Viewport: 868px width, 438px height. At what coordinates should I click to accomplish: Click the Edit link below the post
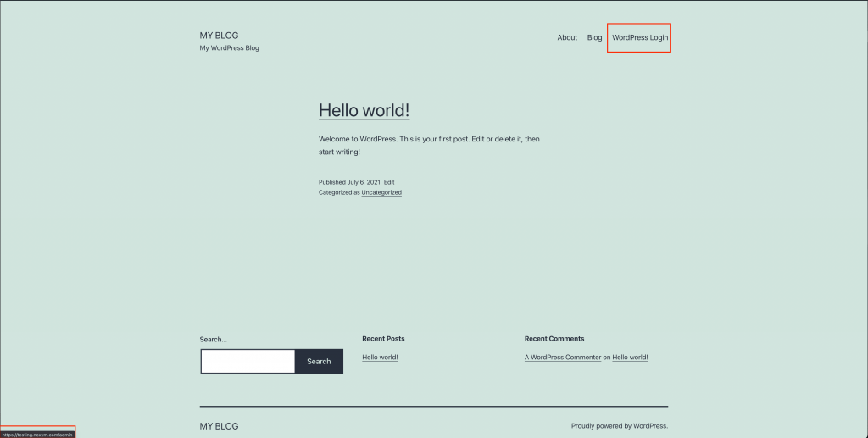click(x=389, y=182)
